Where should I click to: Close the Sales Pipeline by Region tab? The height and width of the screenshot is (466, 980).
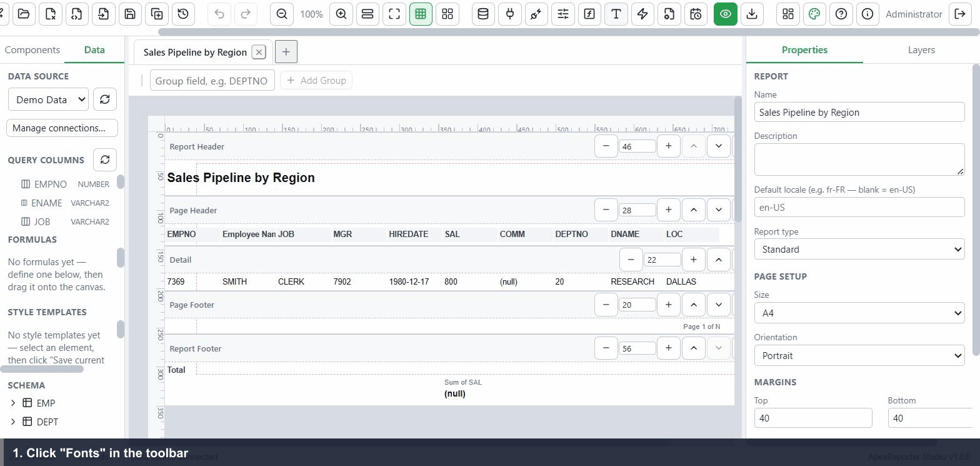coord(259,52)
